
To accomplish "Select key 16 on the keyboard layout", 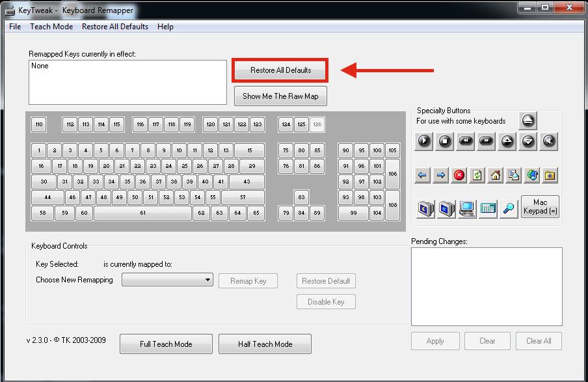I will pos(41,166).
